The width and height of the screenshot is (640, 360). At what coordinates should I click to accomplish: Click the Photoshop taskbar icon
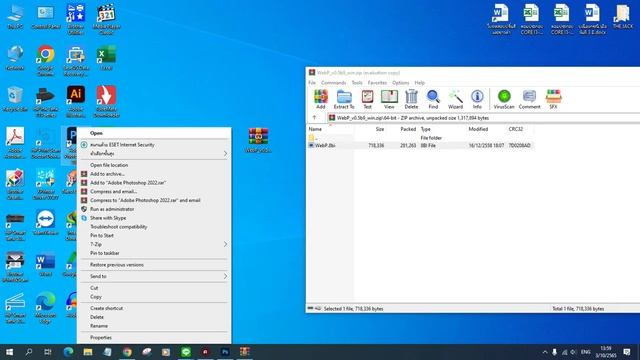(225, 352)
